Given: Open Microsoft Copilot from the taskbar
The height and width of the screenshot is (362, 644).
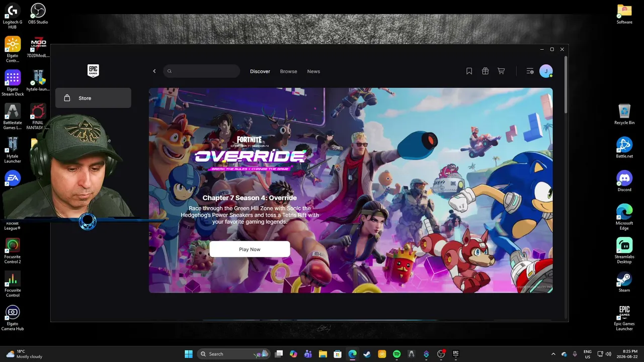Looking at the screenshot, I should pos(294,354).
